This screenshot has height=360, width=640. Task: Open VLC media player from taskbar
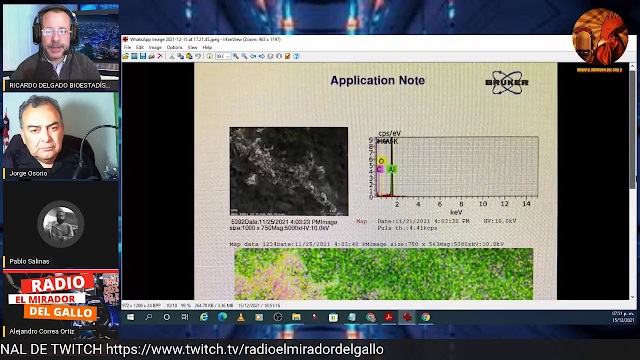[x=241, y=317]
